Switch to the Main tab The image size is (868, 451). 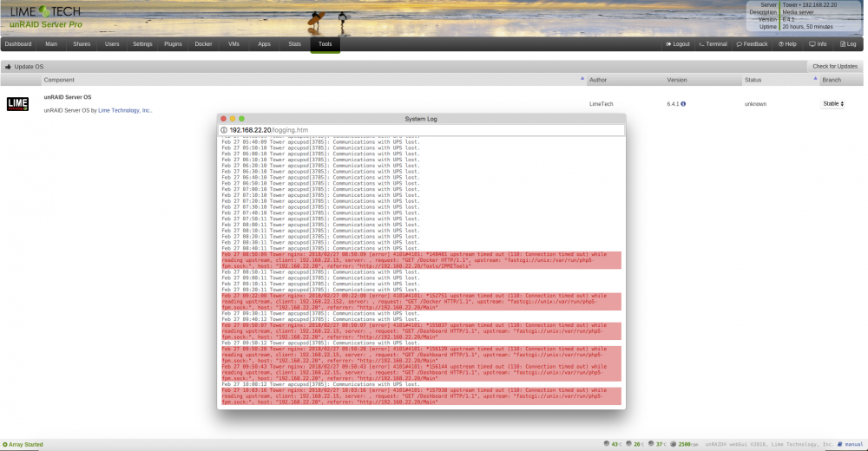click(51, 44)
